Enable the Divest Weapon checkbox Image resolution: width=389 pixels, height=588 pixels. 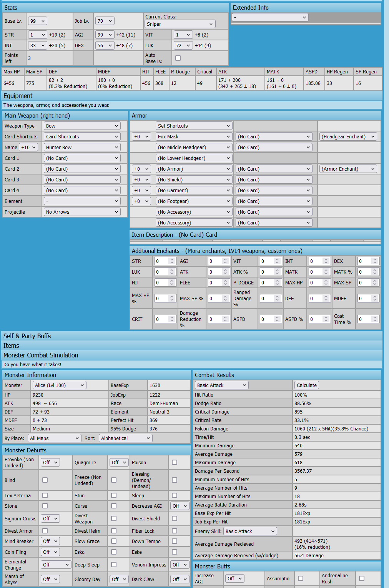(114, 518)
